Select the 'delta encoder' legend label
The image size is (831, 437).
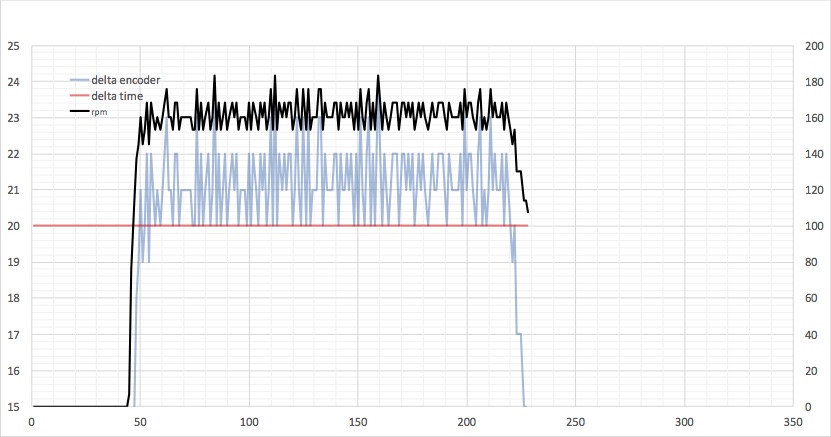[126, 80]
